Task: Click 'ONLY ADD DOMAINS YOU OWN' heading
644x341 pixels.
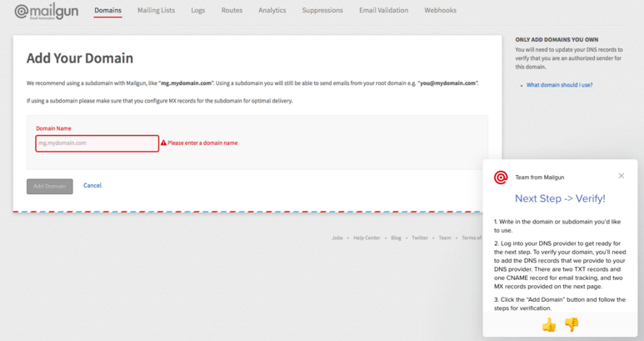Action: 557,40
